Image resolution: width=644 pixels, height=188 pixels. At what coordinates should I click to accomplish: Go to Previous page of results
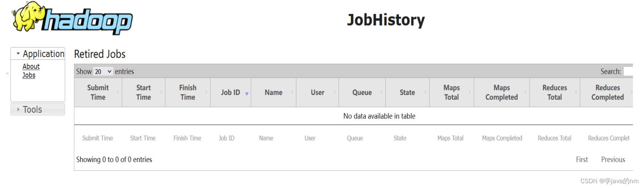[x=613, y=160]
